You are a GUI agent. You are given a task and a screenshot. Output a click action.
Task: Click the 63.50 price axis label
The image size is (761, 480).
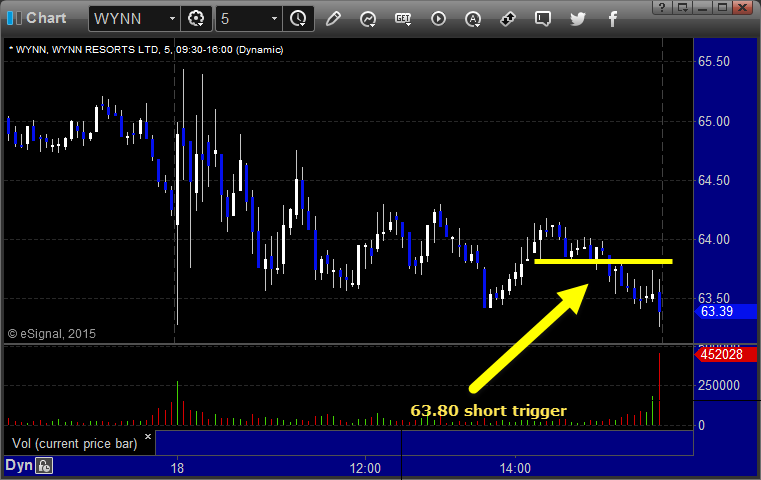click(x=713, y=298)
